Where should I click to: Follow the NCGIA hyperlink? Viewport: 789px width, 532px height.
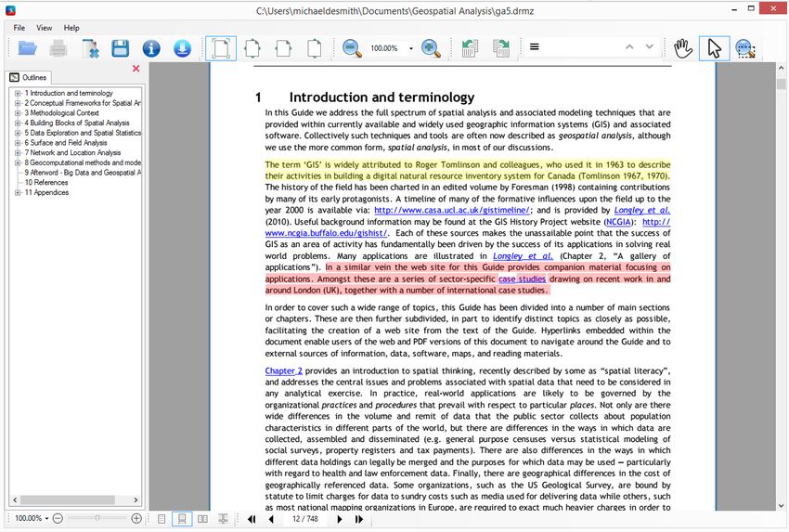[618, 222]
